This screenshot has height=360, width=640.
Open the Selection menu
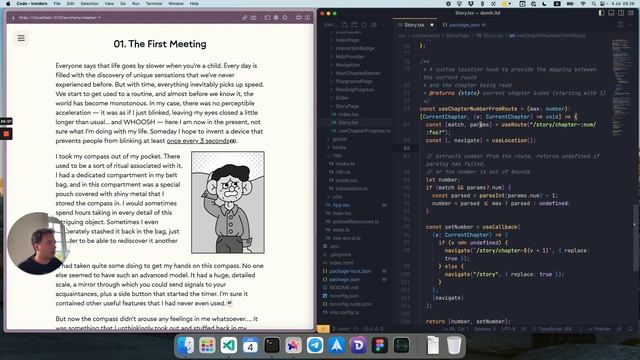pos(89,3)
